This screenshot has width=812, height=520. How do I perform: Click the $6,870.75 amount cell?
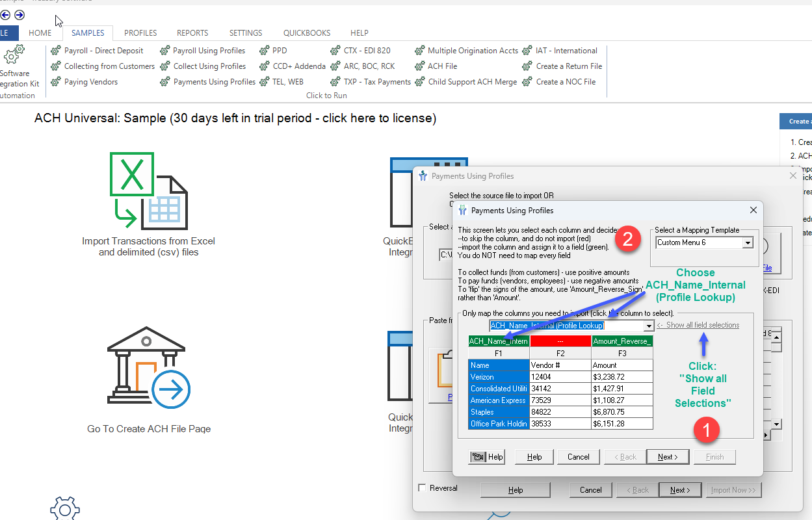click(622, 412)
